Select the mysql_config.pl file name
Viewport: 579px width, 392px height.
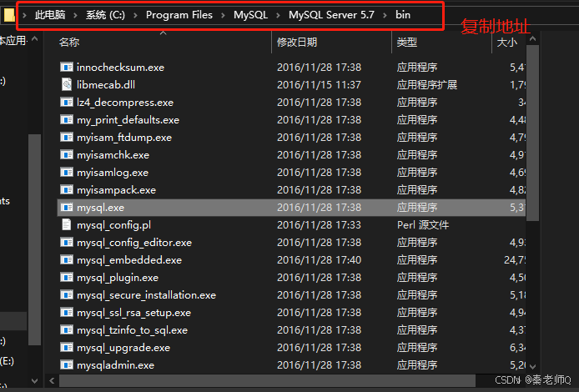(x=113, y=225)
